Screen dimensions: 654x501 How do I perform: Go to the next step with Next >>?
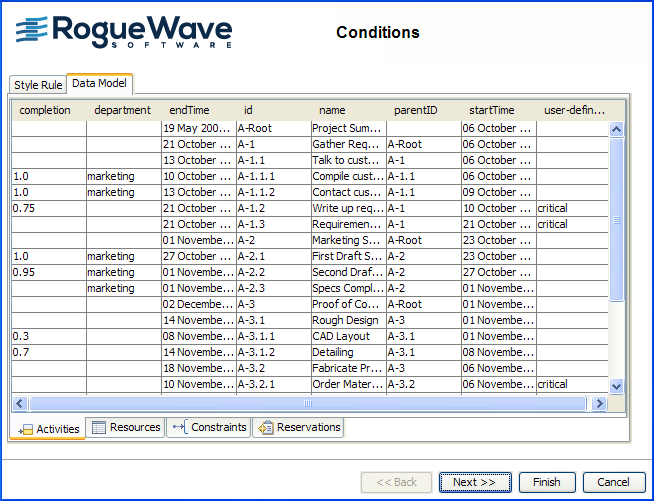(x=474, y=482)
